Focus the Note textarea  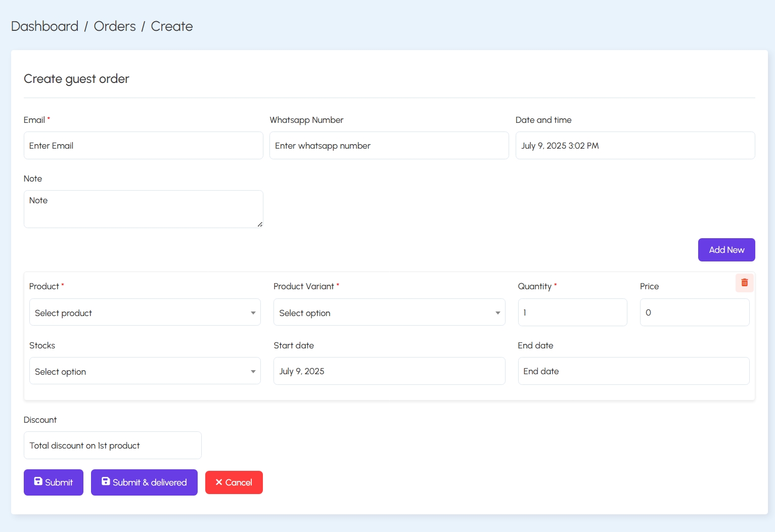click(x=144, y=209)
